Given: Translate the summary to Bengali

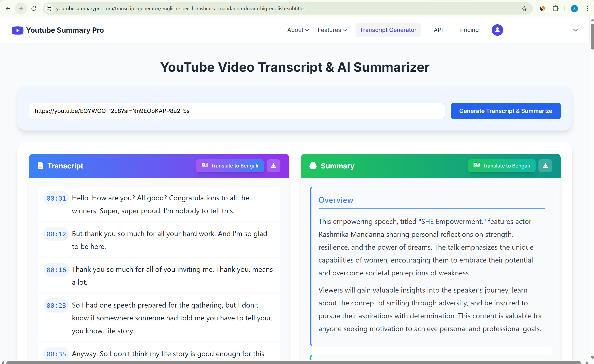Looking at the screenshot, I should point(501,166).
